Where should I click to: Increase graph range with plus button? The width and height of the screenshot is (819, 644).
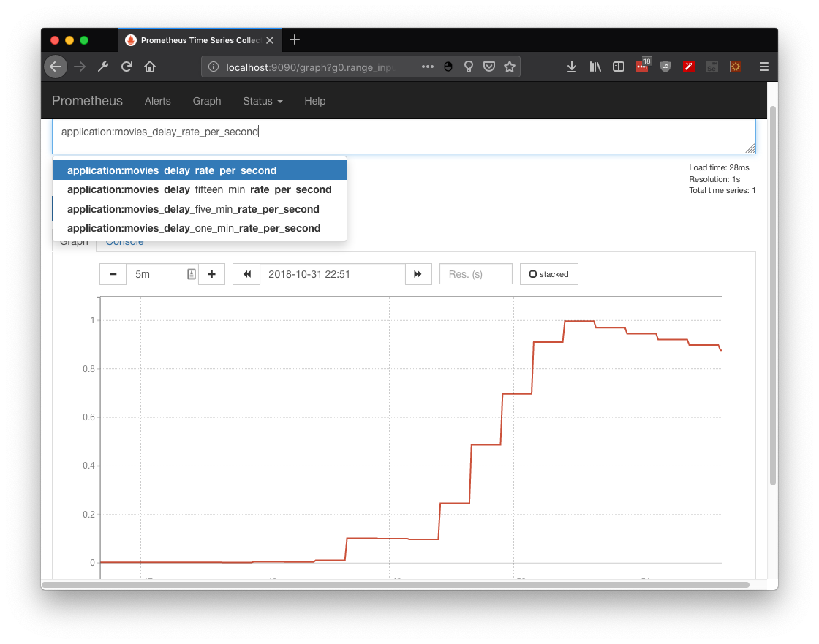pyautogui.click(x=211, y=274)
